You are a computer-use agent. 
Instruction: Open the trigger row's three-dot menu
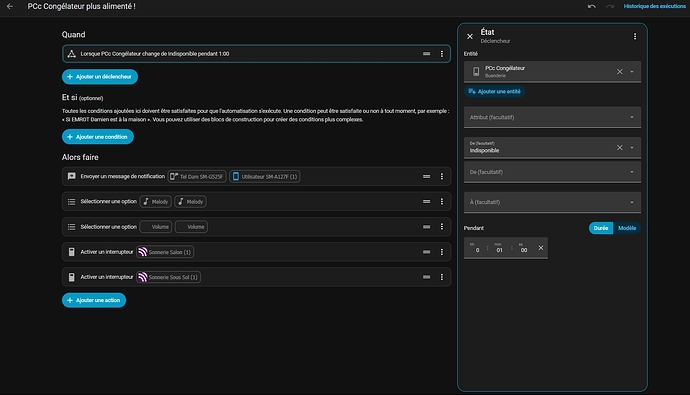pos(442,54)
